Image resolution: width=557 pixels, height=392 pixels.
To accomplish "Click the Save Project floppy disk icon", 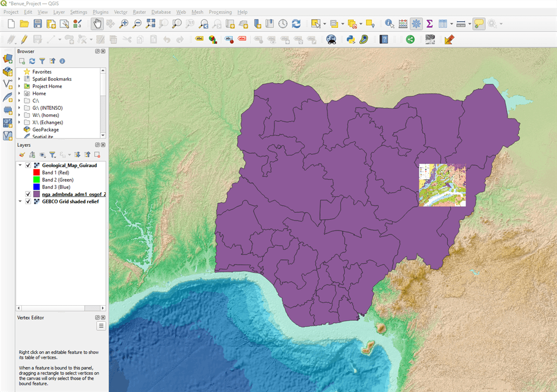I will pos(38,23).
